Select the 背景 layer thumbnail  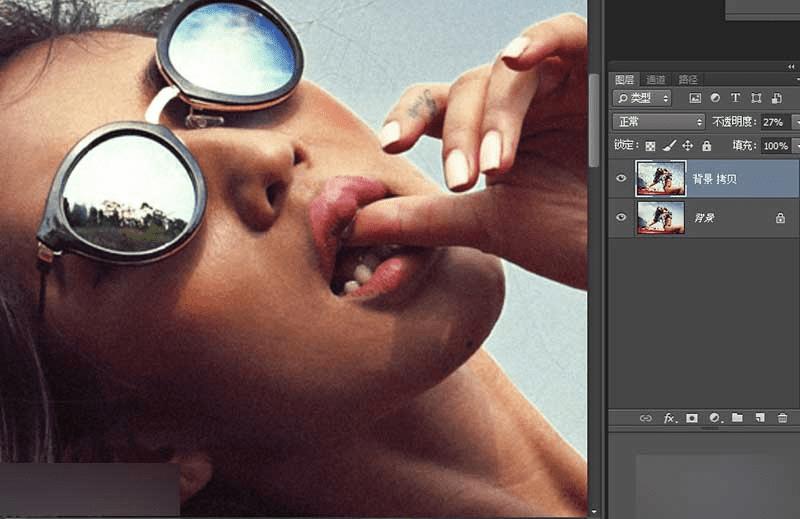(661, 217)
